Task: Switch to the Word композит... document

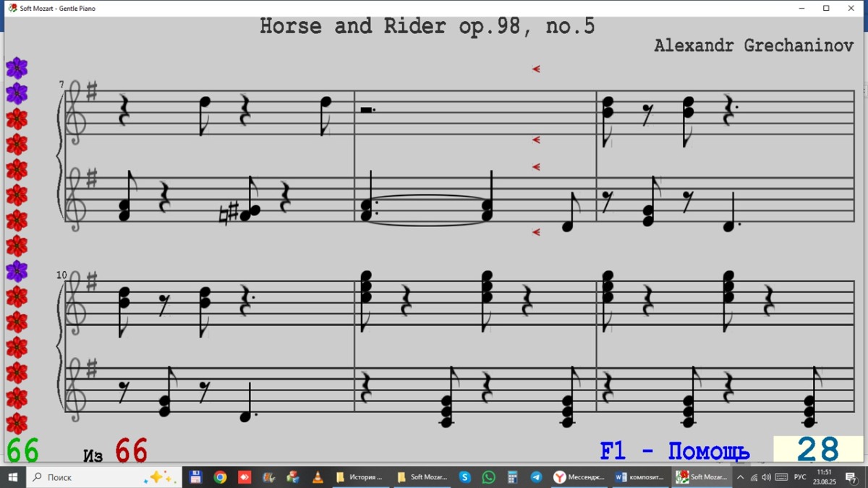Action: 641,477
